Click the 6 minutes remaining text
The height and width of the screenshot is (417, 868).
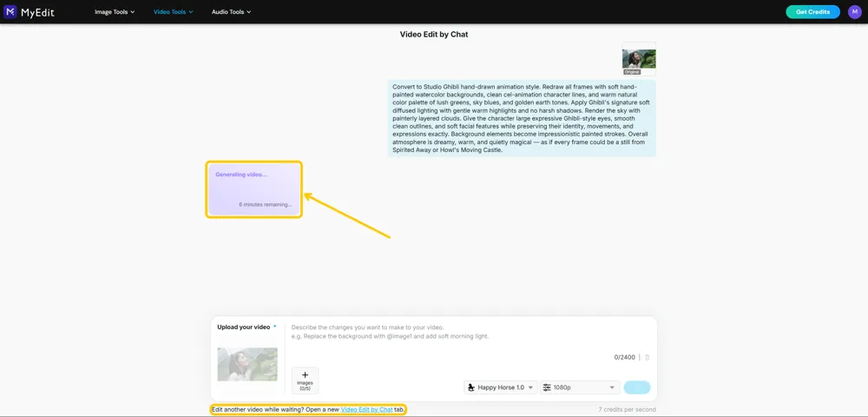coord(265,204)
